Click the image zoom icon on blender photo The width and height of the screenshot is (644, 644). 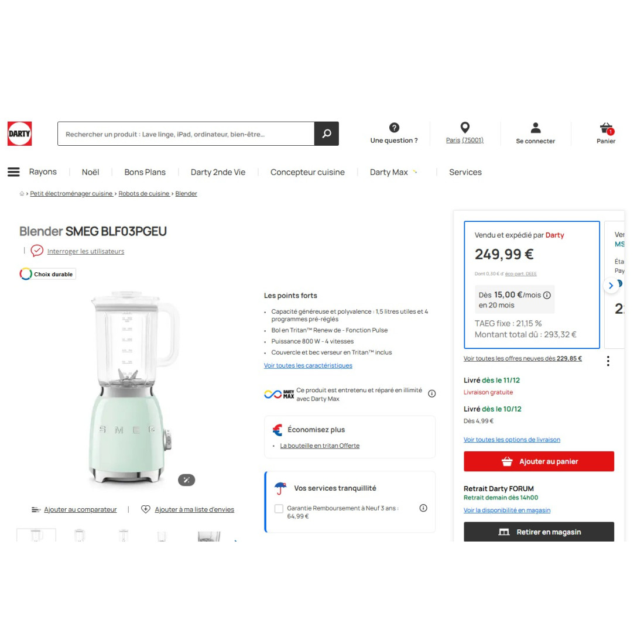pyautogui.click(x=186, y=479)
